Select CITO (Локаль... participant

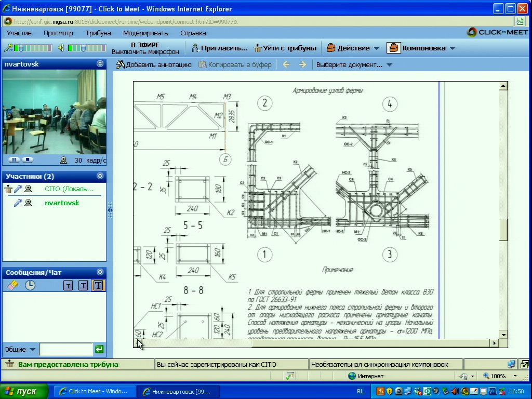69,189
